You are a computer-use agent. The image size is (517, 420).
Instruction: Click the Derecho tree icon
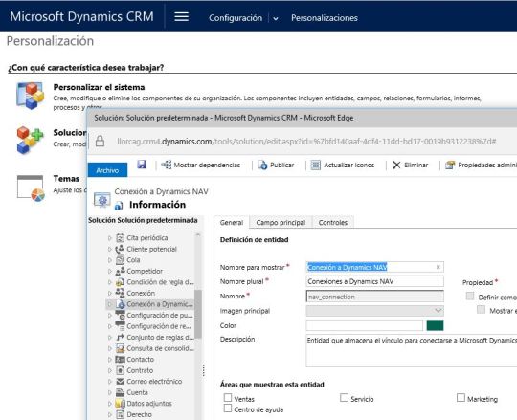coord(121,414)
